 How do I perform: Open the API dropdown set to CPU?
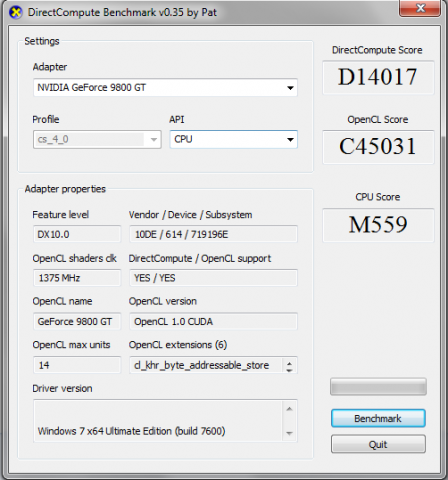[x=233, y=139]
